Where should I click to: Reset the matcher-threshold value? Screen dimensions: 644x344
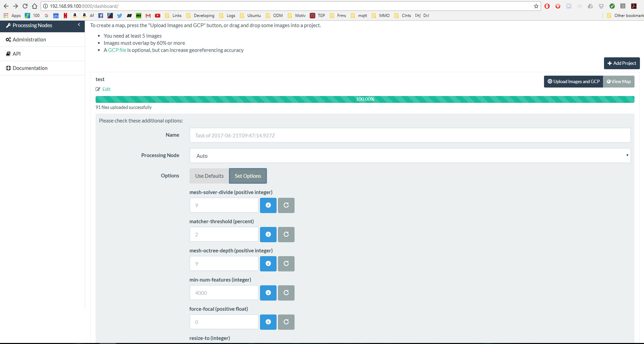(286, 234)
